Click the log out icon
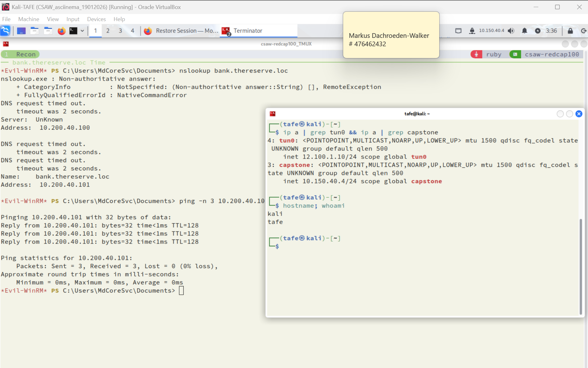 pyautogui.click(x=583, y=31)
